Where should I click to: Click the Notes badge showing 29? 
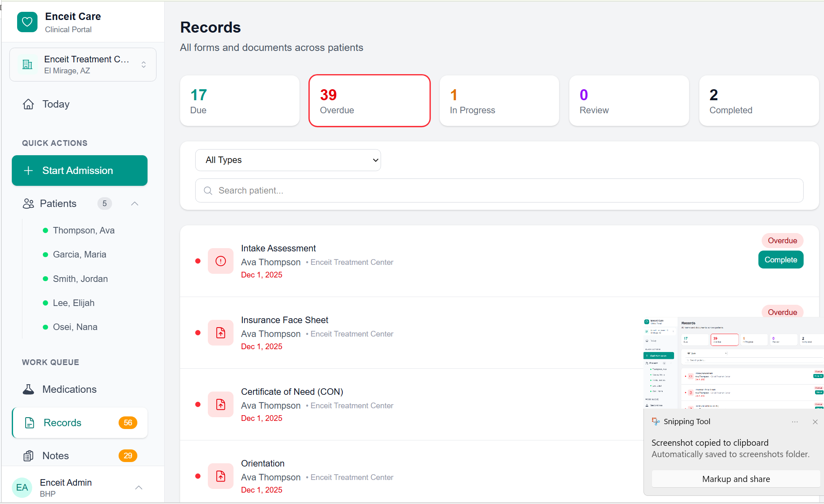pyautogui.click(x=128, y=456)
